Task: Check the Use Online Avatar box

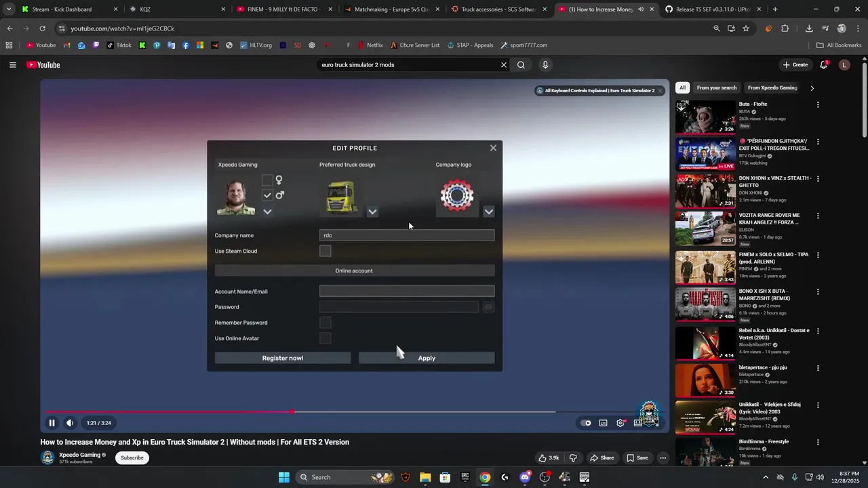Action: click(x=325, y=338)
